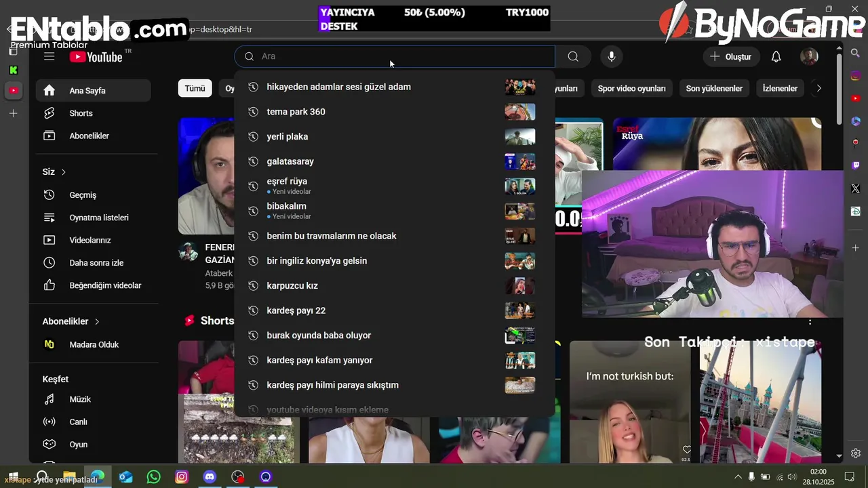The width and height of the screenshot is (868, 488).
Task: Choose suggestion yerli plaka
Action: [x=395, y=136]
